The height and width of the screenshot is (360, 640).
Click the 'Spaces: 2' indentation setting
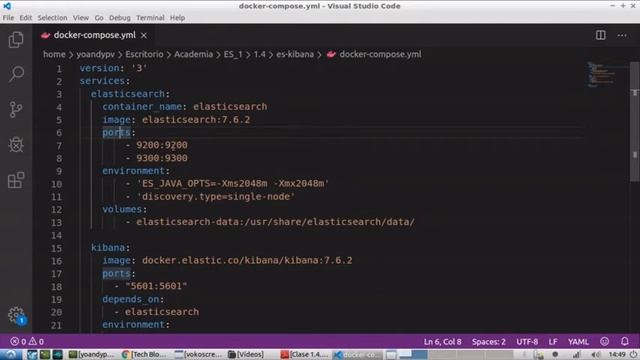[x=489, y=342]
